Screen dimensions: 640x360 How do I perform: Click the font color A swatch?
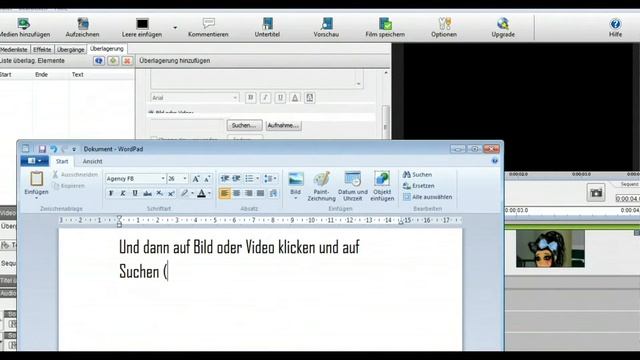coord(202,193)
